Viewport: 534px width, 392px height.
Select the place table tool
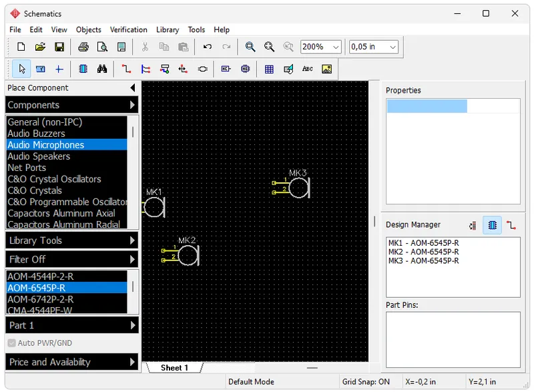pos(269,69)
